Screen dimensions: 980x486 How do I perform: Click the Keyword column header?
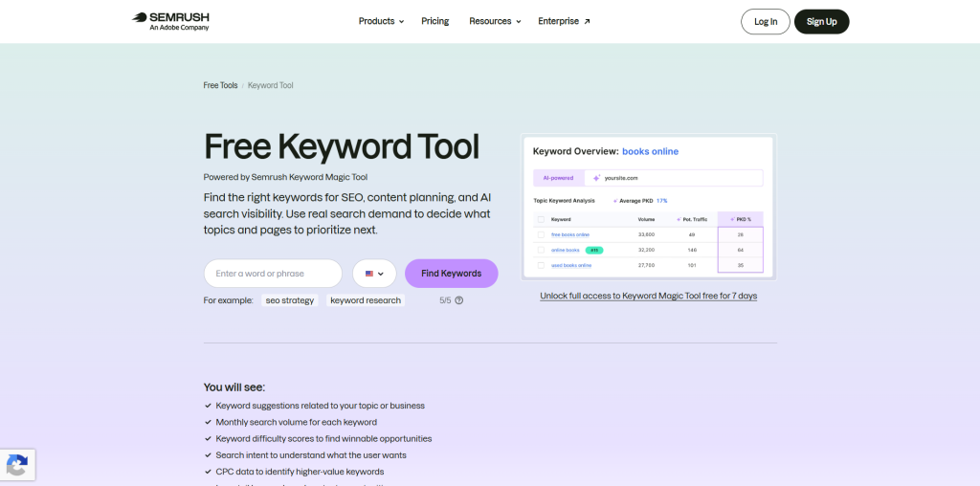pyautogui.click(x=561, y=220)
